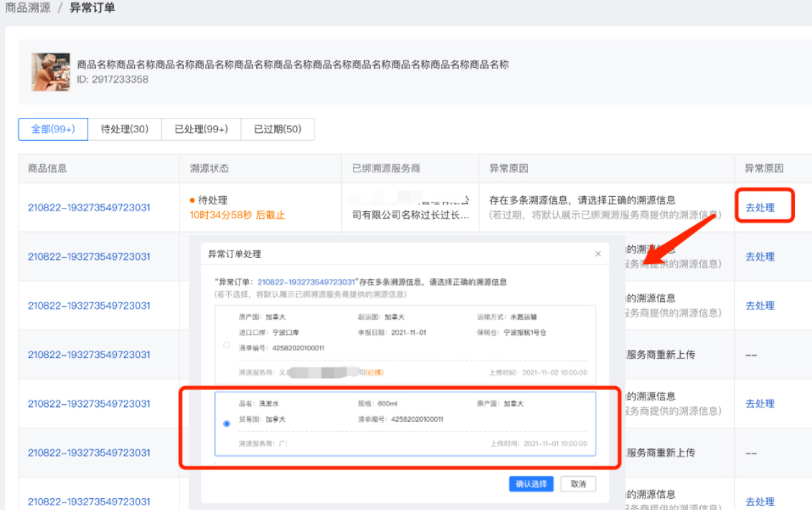
Task: Close the 异常订单处理 dialog with the X
Action: click(x=597, y=253)
